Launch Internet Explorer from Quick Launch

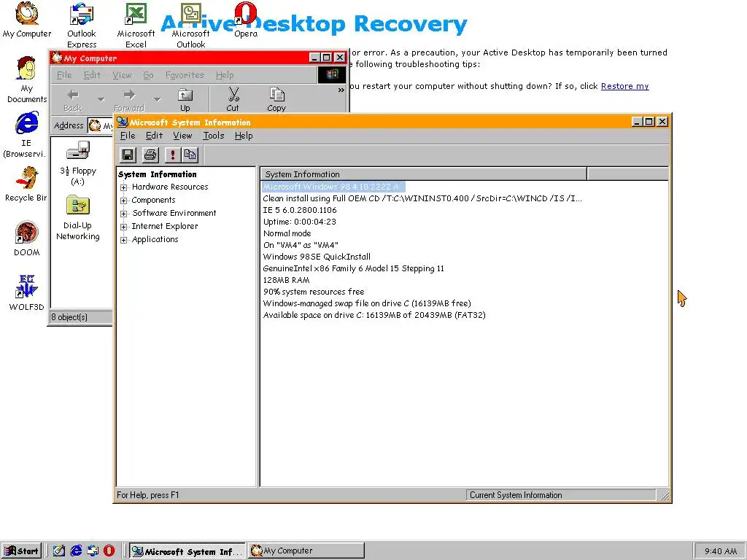click(76, 551)
